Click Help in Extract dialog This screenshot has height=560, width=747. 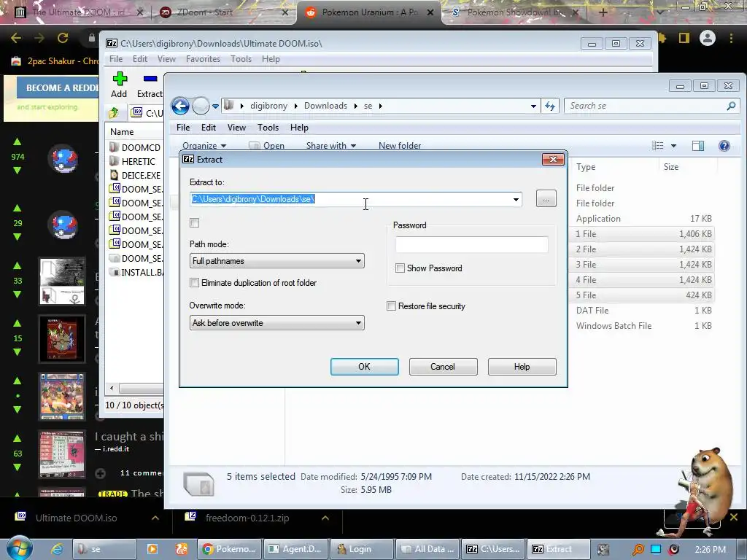522,367
